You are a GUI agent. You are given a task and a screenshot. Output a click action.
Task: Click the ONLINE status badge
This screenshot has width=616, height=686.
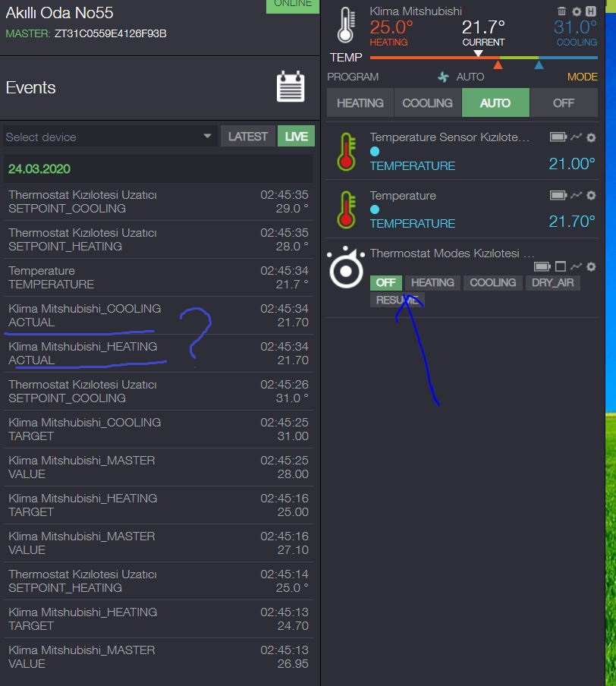[x=293, y=5]
